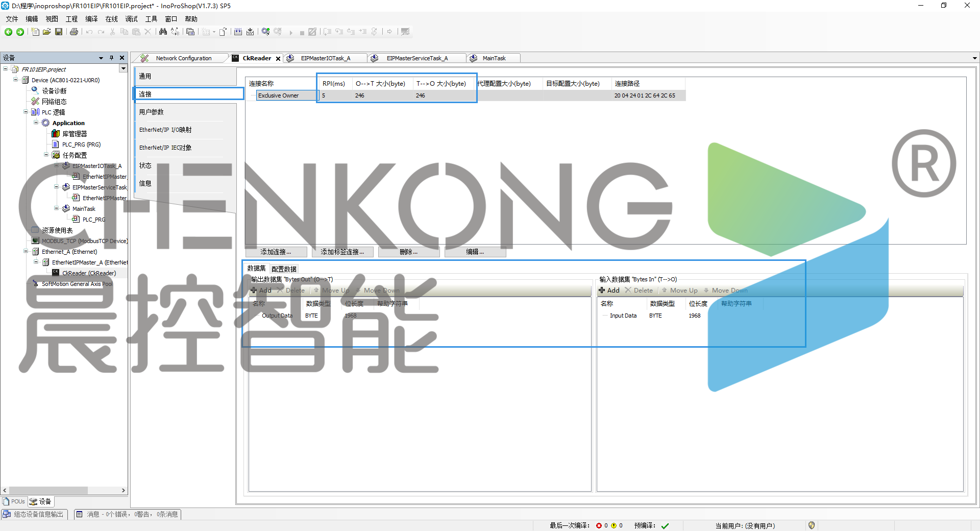Delete with the X toolbar icon

[148, 32]
